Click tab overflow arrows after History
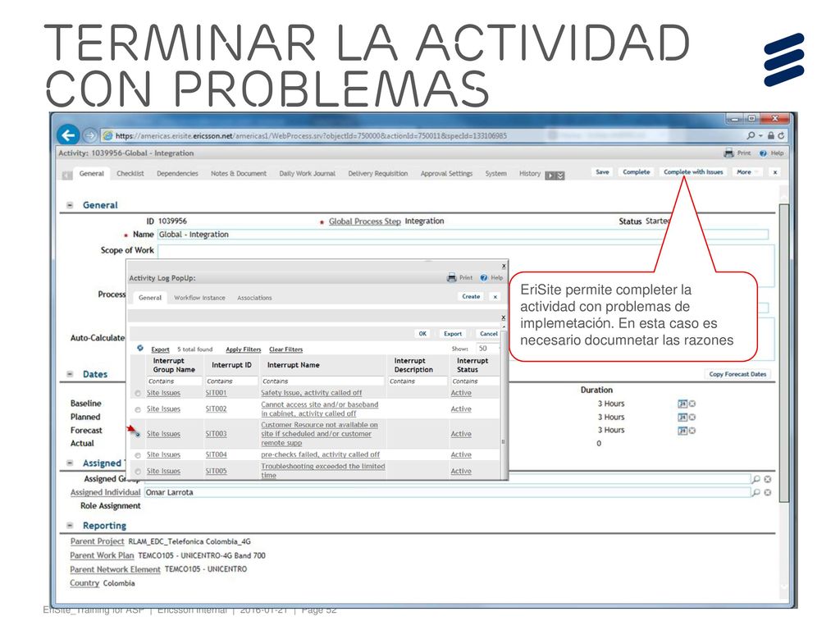This screenshot has width=840, height=630. pos(555,176)
